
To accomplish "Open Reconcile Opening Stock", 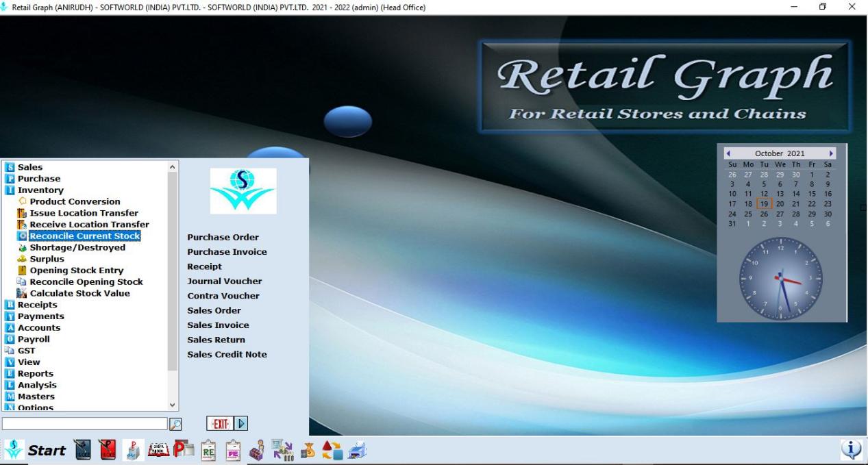I will point(86,281).
